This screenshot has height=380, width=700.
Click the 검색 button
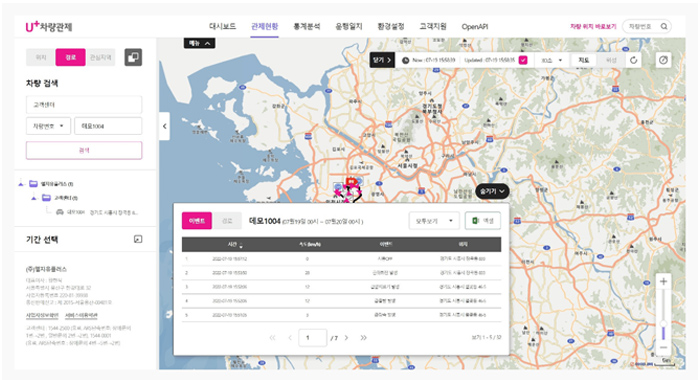pos(84,150)
